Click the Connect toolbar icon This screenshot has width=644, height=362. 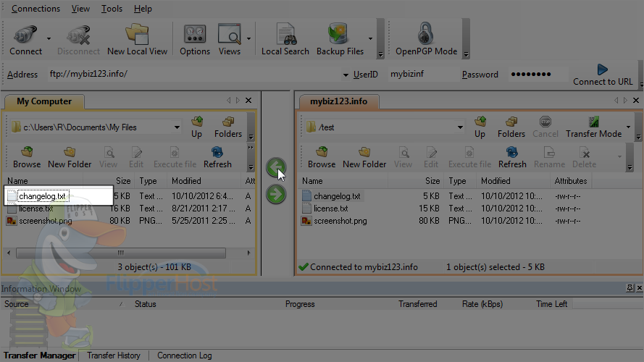25,40
